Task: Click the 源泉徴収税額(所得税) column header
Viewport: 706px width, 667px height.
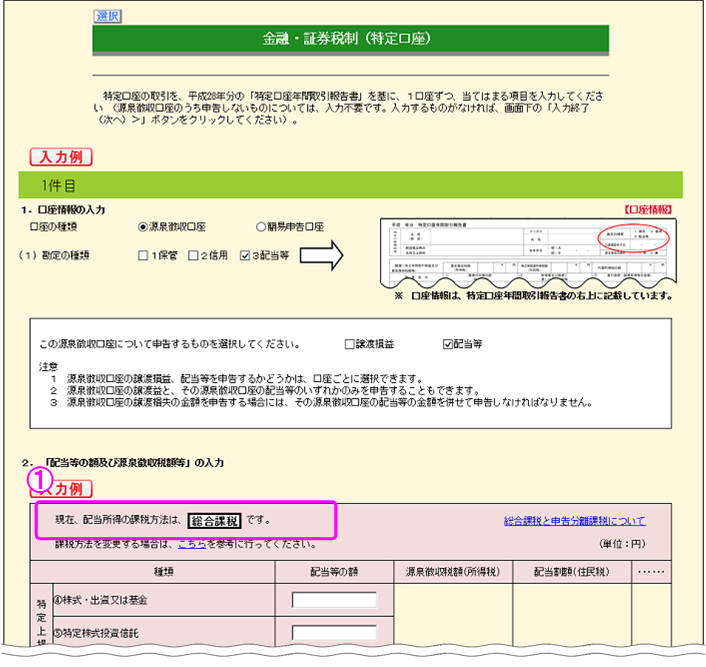Action: click(453, 572)
